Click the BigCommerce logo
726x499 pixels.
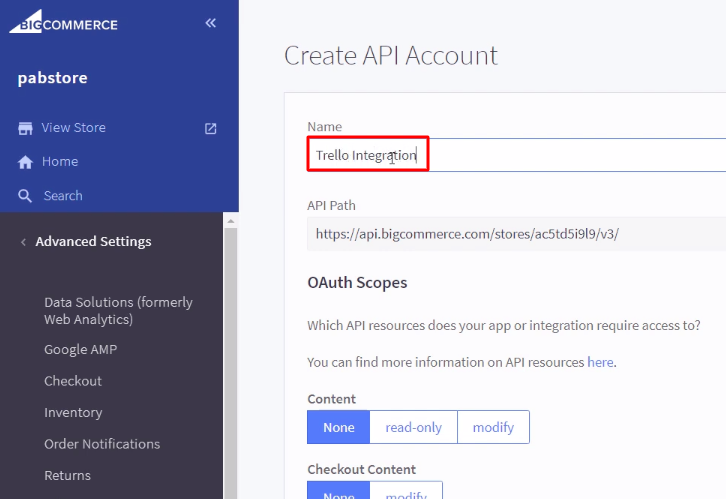coord(63,22)
